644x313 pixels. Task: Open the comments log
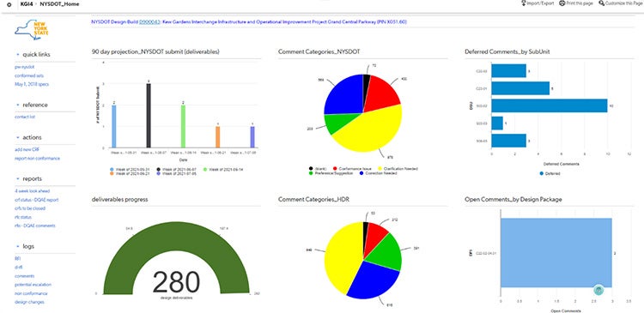point(25,276)
